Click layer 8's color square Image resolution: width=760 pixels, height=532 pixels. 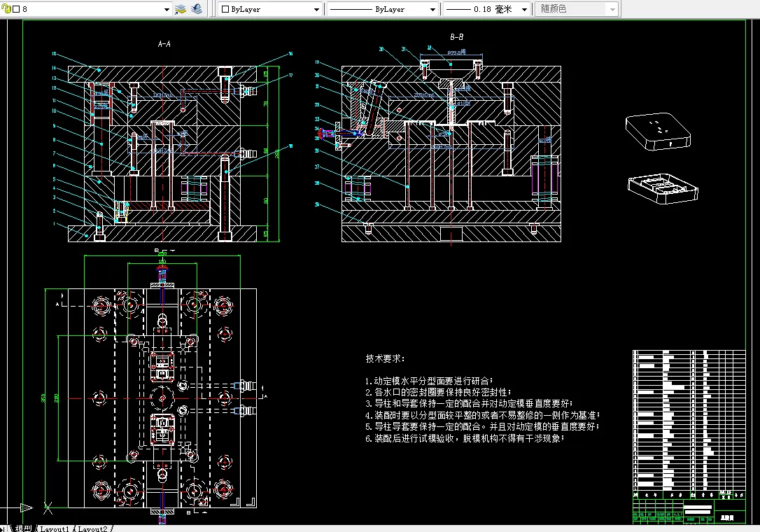[16, 8]
